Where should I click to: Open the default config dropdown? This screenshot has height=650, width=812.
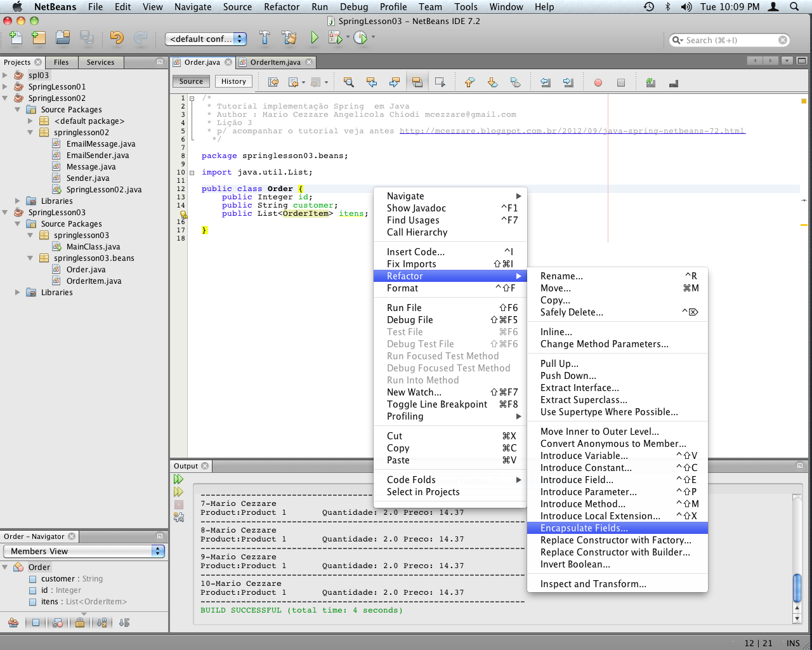coord(206,39)
